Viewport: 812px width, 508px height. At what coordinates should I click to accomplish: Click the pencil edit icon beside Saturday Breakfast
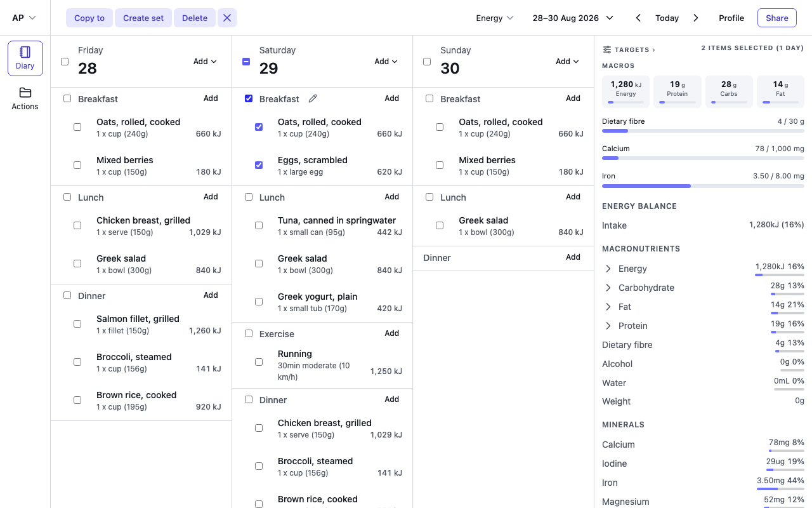coord(312,98)
